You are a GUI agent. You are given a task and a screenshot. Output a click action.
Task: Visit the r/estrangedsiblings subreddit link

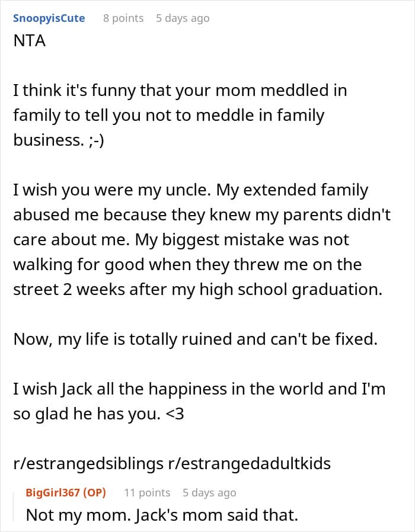(x=88, y=463)
